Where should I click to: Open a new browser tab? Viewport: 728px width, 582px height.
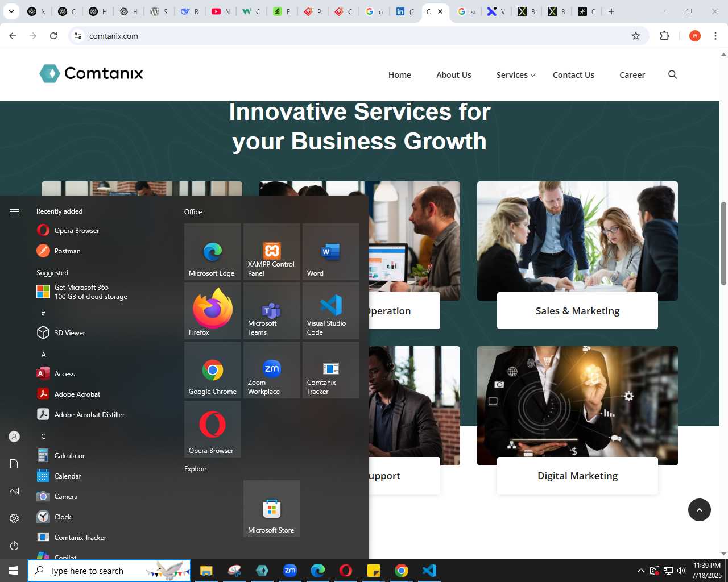pos(611,11)
